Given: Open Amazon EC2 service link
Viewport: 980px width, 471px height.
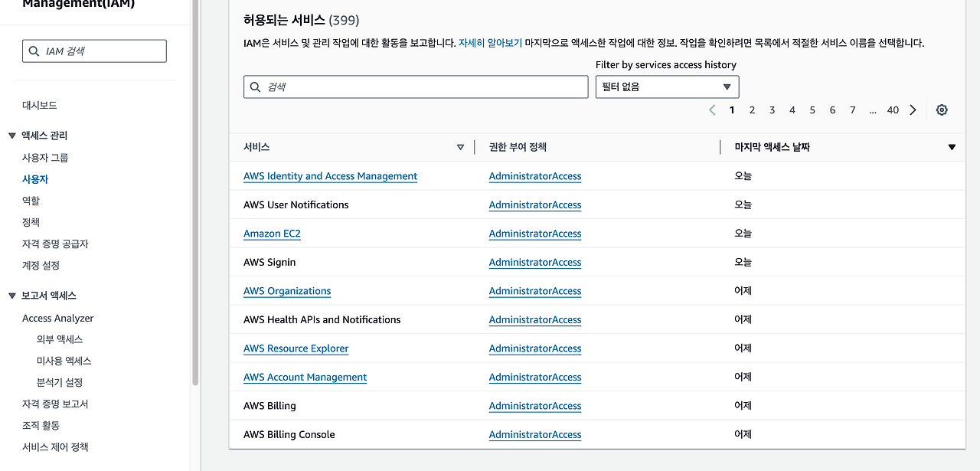Looking at the screenshot, I should (x=272, y=234).
